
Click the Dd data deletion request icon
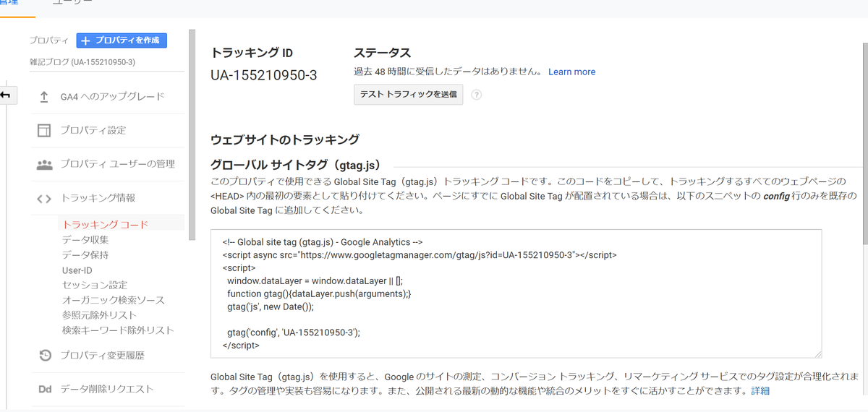44,389
